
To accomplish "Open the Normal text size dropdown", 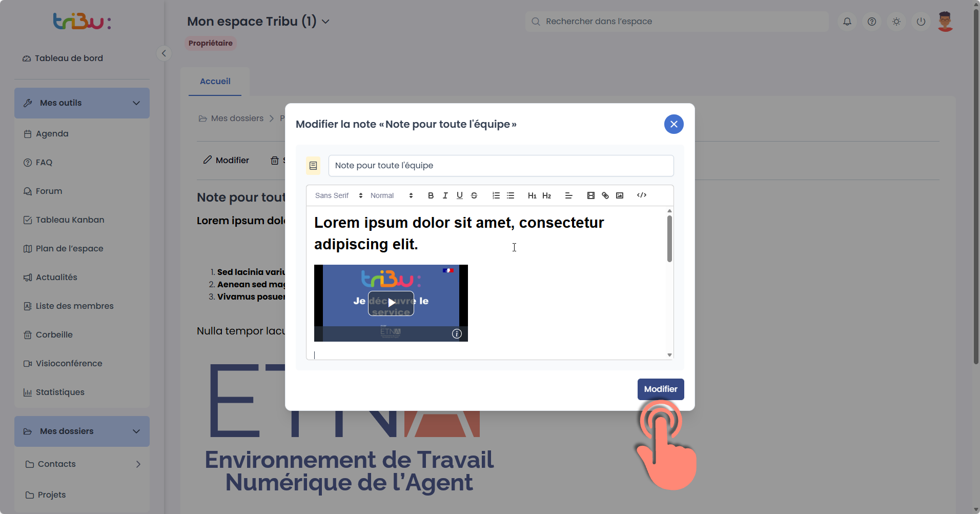I will [x=392, y=195].
